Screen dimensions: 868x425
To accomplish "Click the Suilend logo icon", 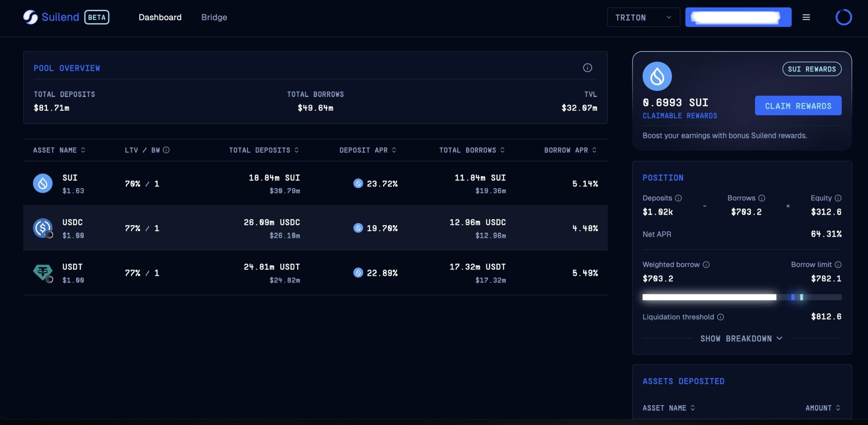I will (30, 17).
